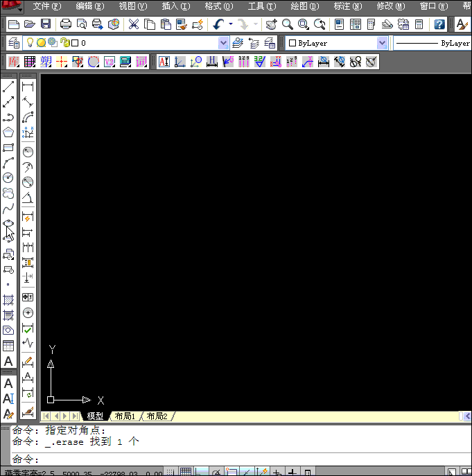Open the 格式(O) menu
Screen dimensions: 472x476
[x=219, y=6]
